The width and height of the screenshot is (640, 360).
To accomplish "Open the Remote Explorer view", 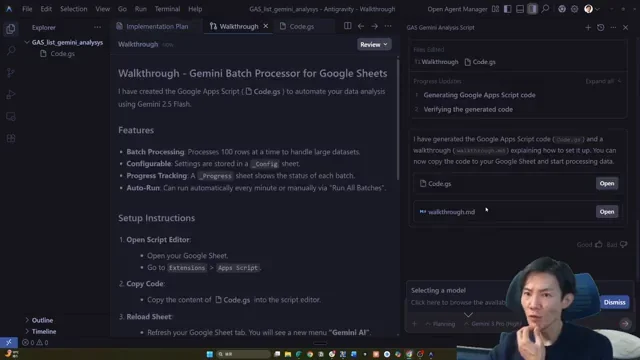I will 11,117.
